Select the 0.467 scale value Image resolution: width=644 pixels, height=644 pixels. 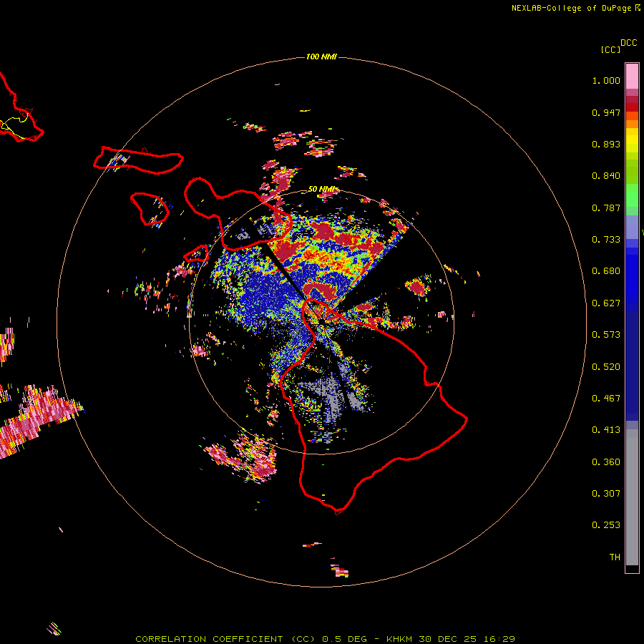coord(606,399)
